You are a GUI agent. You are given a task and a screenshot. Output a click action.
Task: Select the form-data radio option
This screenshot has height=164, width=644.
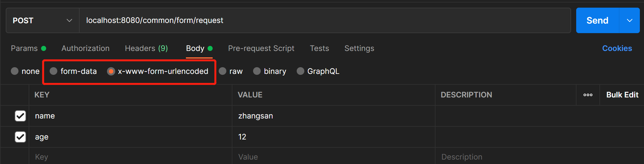pos(53,71)
